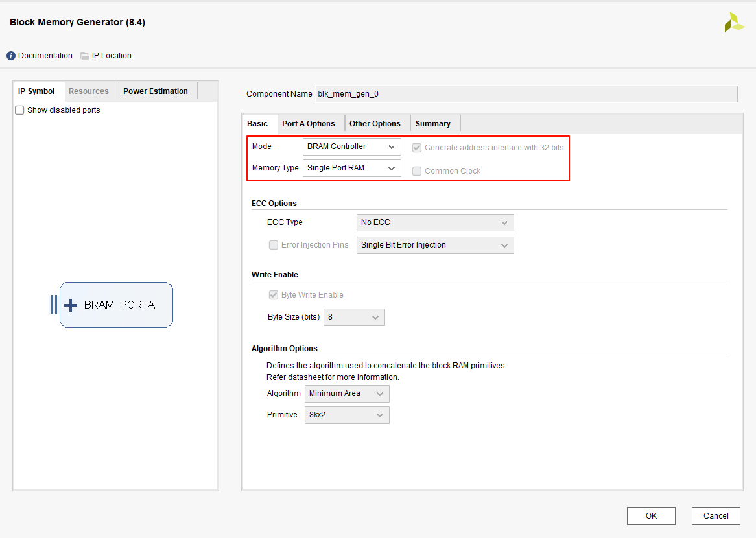The image size is (756, 538).
Task: Click the OK button
Action: (651, 516)
